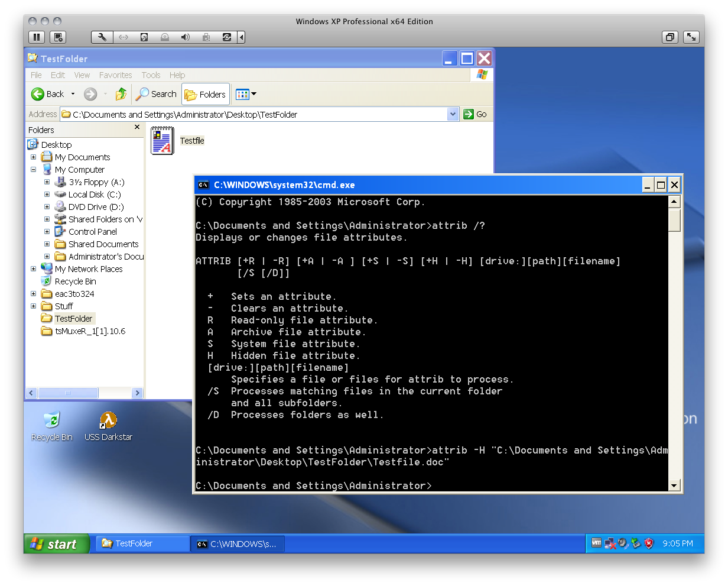Expand My Documents tree node
The height and width of the screenshot is (586, 728).
click(x=33, y=157)
